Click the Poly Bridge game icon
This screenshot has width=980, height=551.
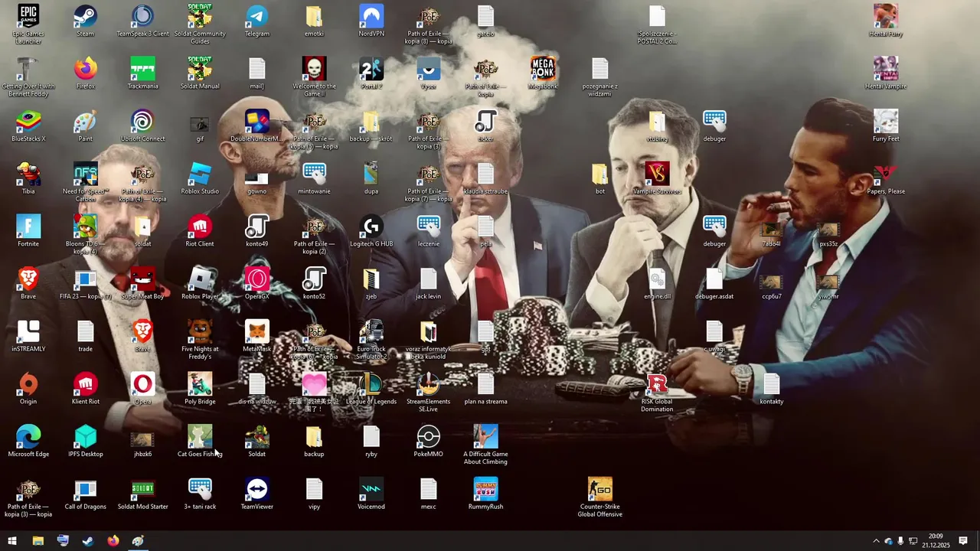tap(200, 389)
